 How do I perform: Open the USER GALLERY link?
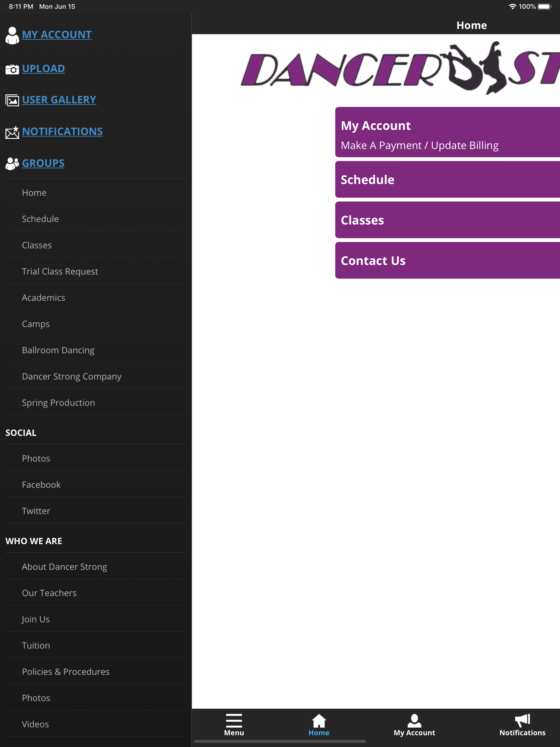[x=59, y=100]
